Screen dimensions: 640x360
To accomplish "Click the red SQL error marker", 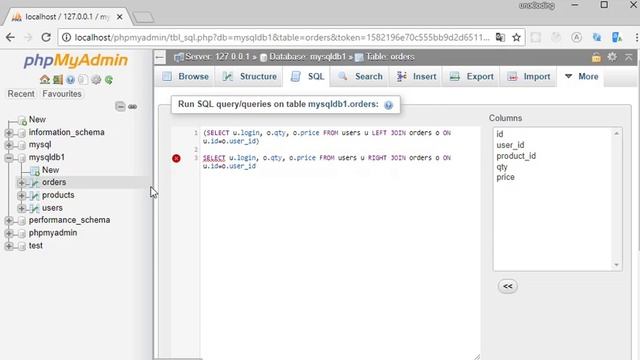I will click(x=176, y=158).
